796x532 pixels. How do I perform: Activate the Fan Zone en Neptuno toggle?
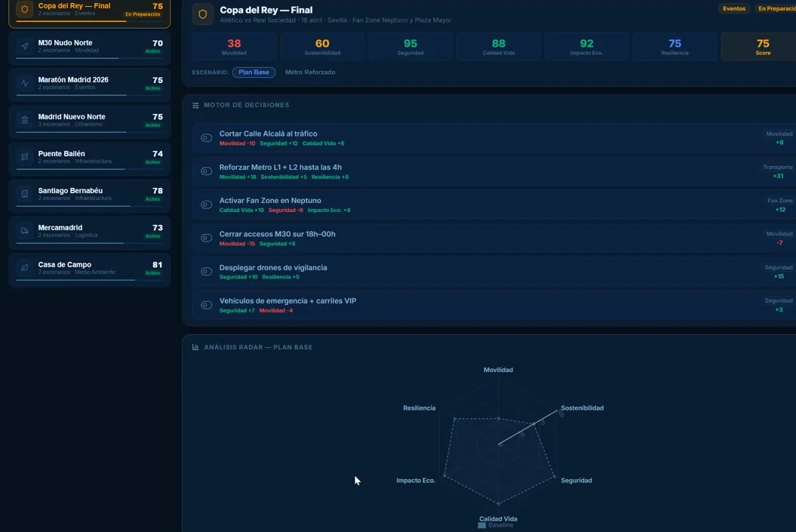coord(204,204)
